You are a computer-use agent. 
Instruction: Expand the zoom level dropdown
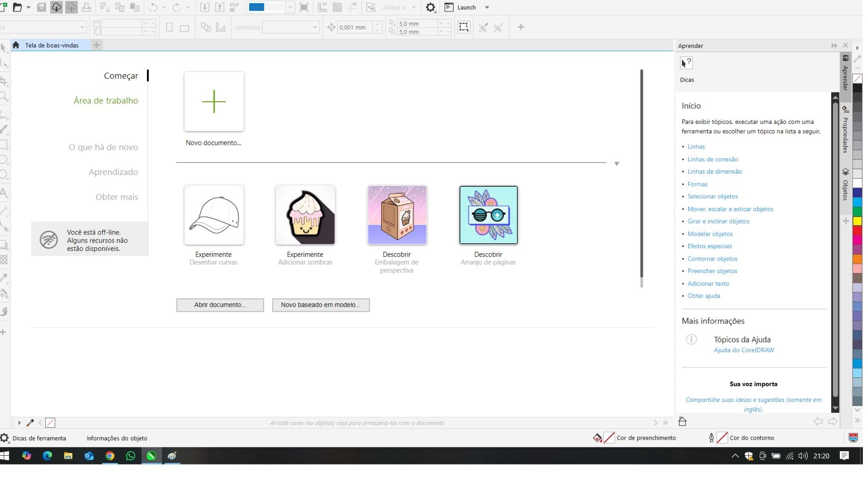coord(290,7)
